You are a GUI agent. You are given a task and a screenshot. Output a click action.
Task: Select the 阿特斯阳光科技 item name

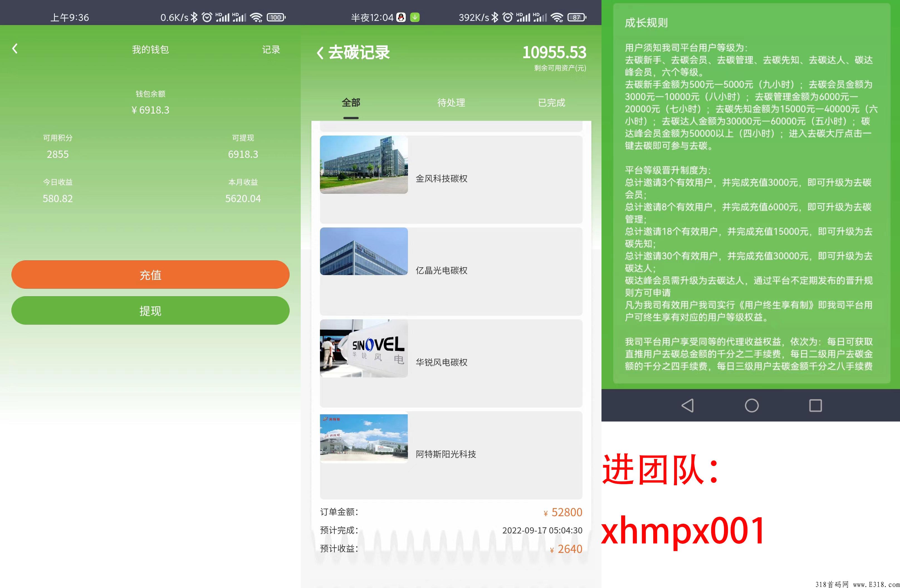(446, 454)
